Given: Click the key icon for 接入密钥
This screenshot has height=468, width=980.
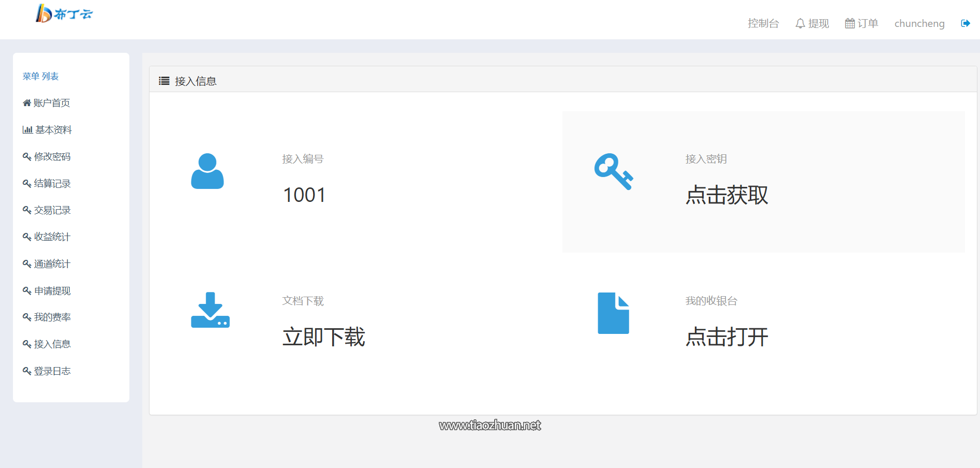Looking at the screenshot, I should [x=614, y=172].
